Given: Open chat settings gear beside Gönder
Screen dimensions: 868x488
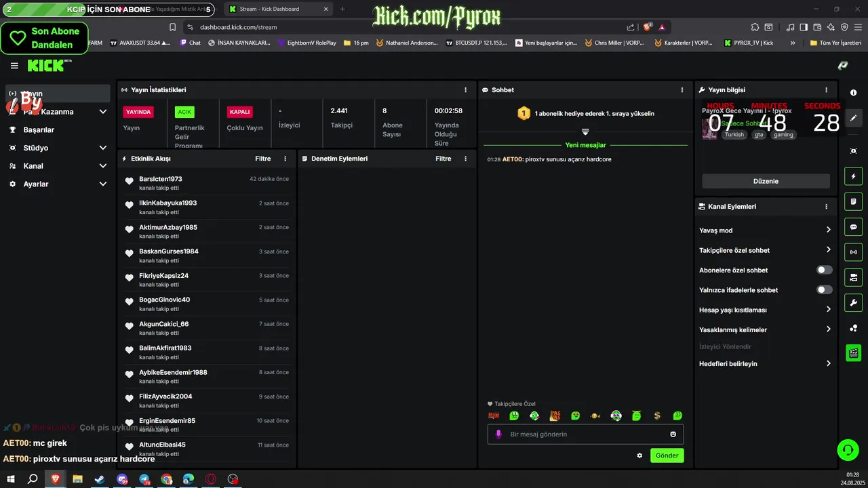Looking at the screenshot, I should pyautogui.click(x=639, y=455).
